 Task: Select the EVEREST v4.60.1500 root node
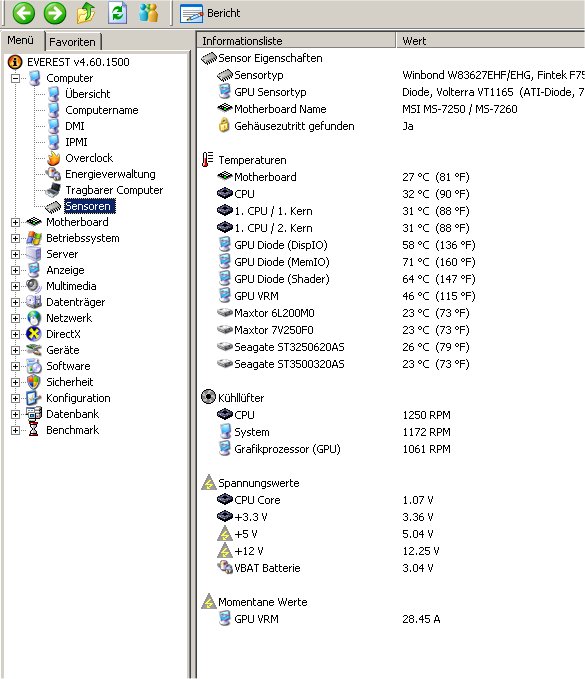78,62
